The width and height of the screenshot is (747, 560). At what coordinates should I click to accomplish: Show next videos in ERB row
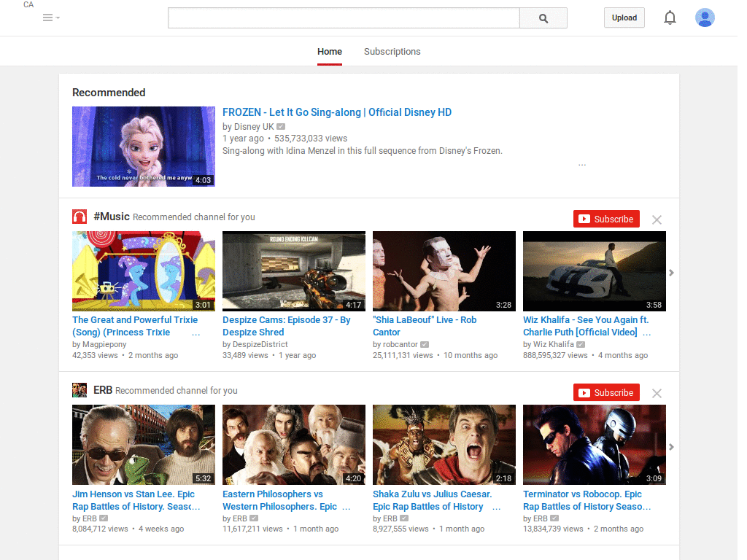point(671,447)
